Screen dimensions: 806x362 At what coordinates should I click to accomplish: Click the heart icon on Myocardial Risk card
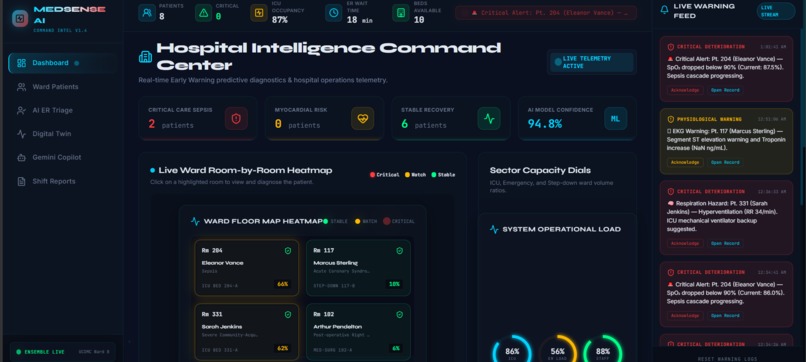[362, 119]
